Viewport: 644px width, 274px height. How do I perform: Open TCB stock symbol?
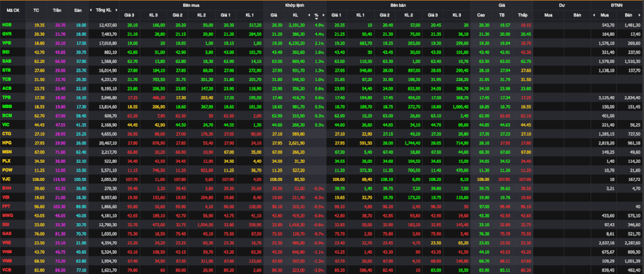pyautogui.click(x=6, y=79)
